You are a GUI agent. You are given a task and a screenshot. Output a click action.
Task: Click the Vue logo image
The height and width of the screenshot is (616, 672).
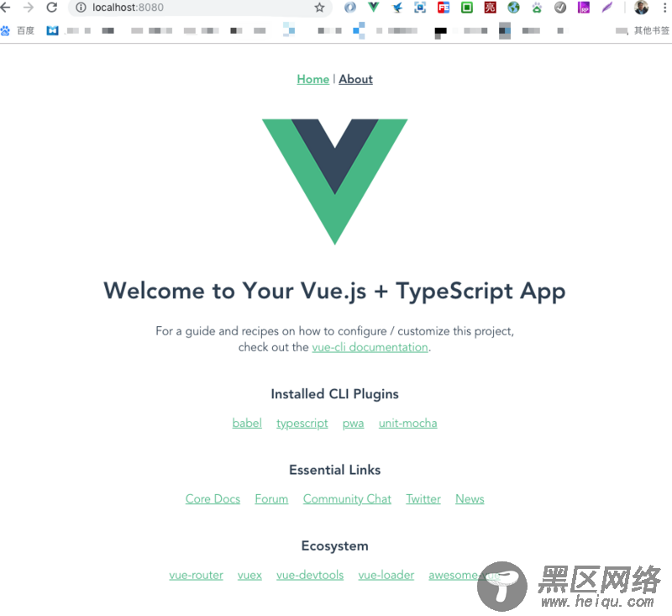pos(334,182)
